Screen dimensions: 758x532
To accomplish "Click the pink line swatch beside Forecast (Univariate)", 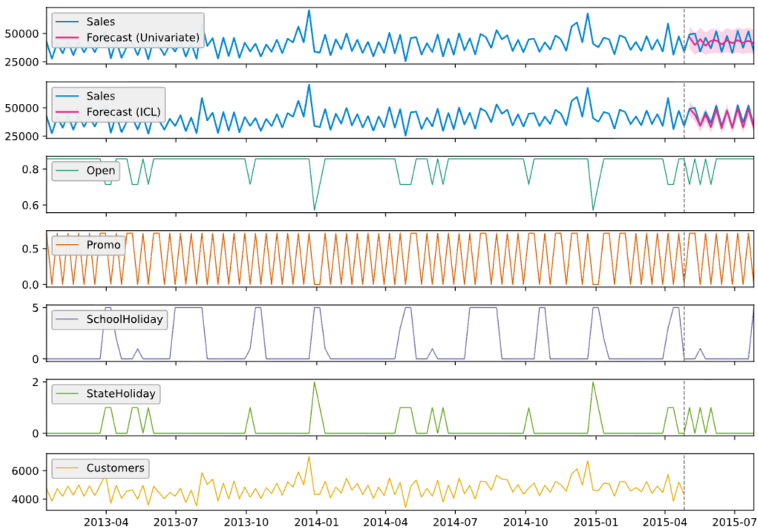I will click(68, 37).
